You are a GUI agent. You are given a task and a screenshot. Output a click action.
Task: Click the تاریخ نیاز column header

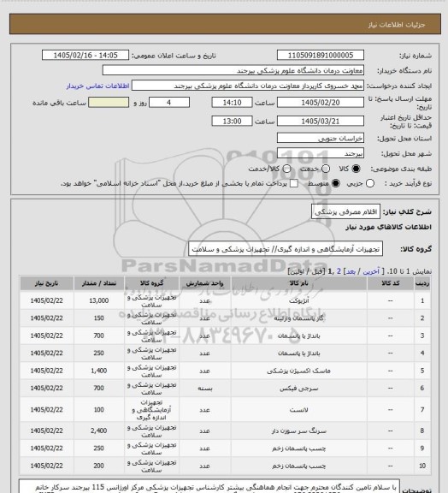click(x=46, y=283)
